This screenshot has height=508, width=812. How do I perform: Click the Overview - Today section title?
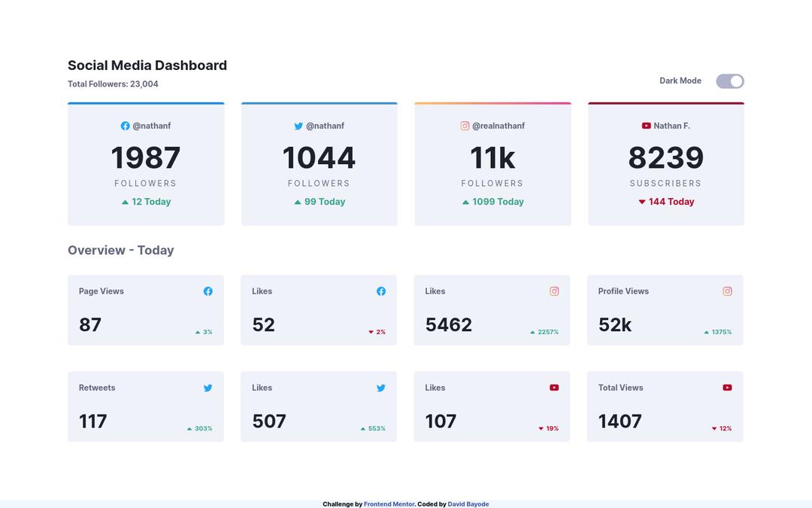click(x=121, y=250)
